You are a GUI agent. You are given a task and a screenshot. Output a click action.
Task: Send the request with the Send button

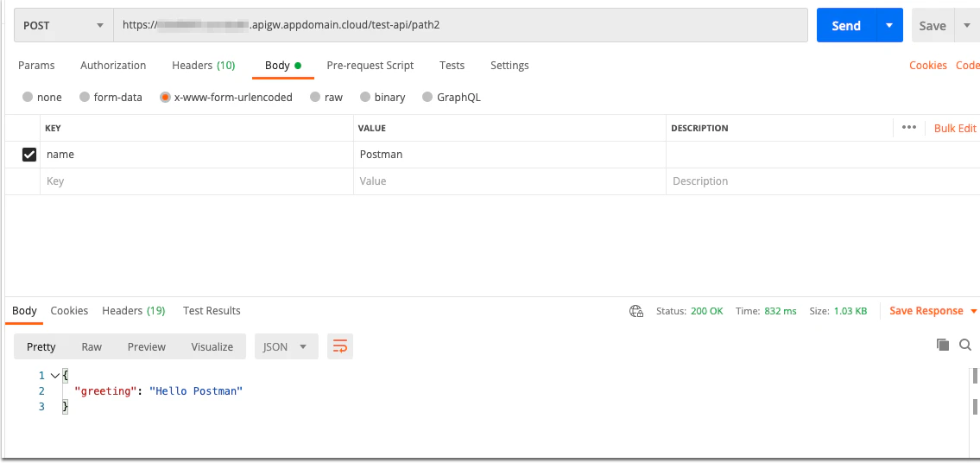tap(846, 26)
